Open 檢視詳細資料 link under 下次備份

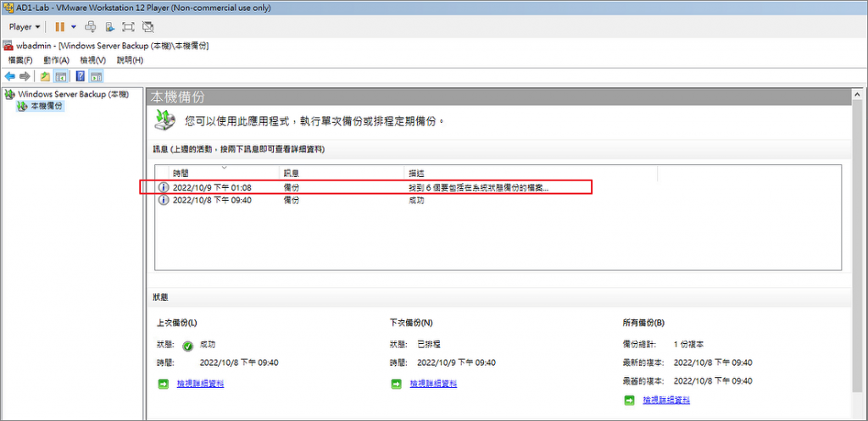pyautogui.click(x=433, y=384)
